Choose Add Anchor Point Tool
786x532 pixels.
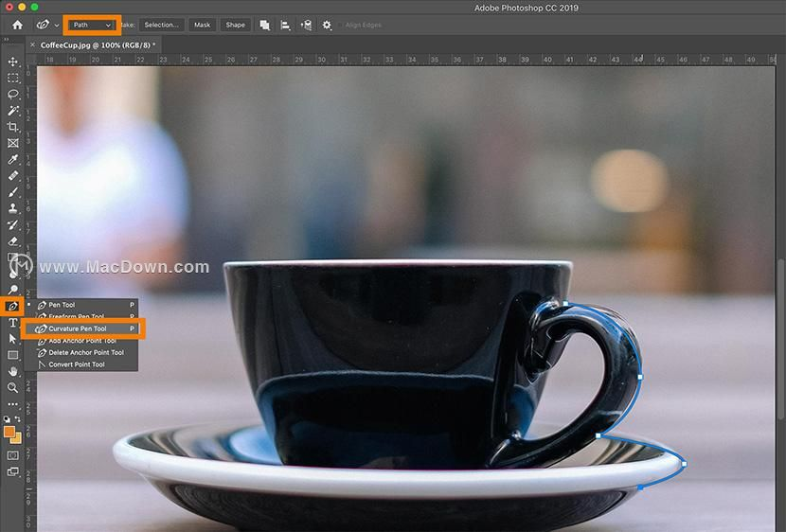(81, 341)
